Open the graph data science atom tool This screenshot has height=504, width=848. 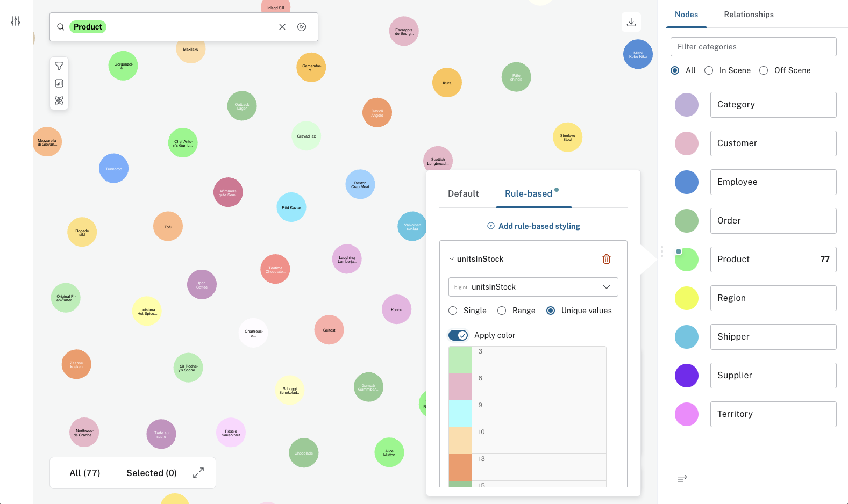(x=59, y=100)
